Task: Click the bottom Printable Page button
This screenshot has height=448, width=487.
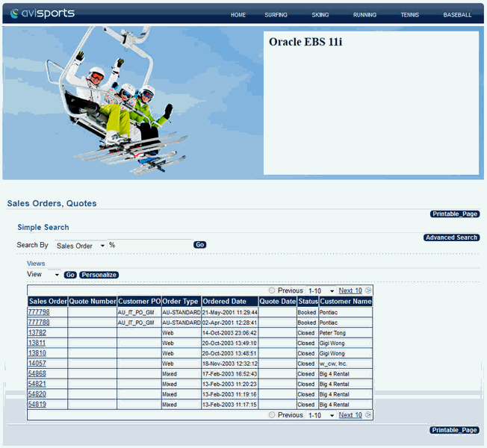Action: [455, 430]
